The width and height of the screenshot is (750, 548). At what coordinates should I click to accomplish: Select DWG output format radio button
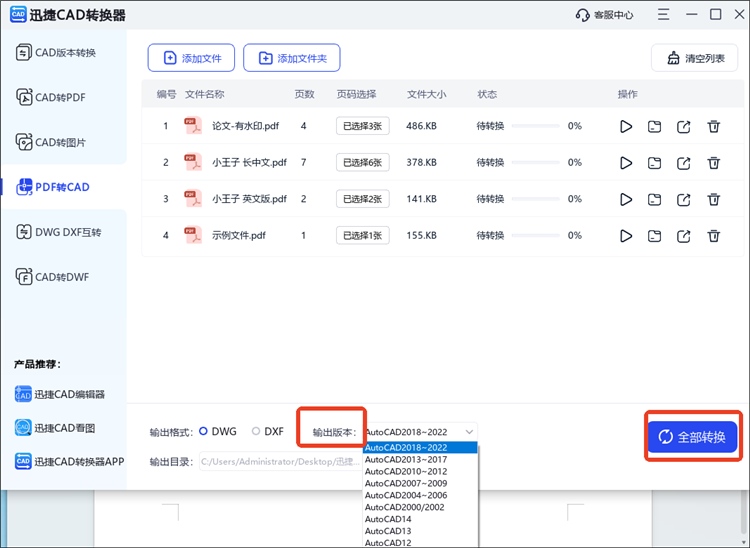pyautogui.click(x=204, y=432)
